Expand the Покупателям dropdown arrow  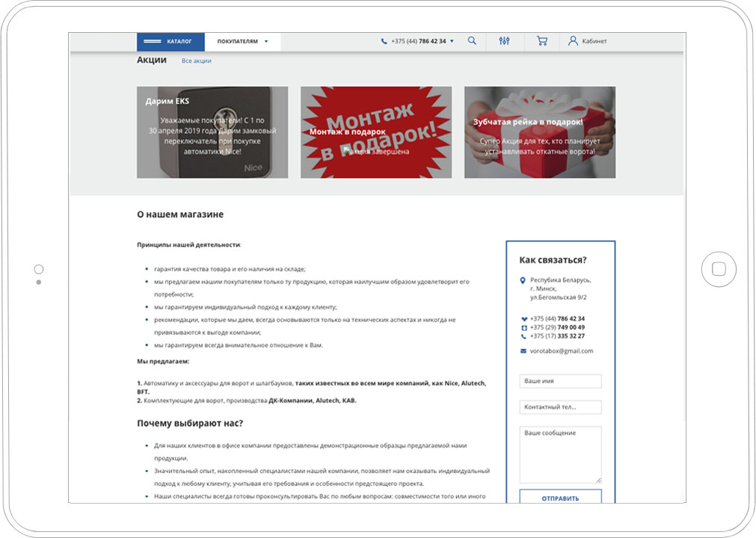point(266,41)
